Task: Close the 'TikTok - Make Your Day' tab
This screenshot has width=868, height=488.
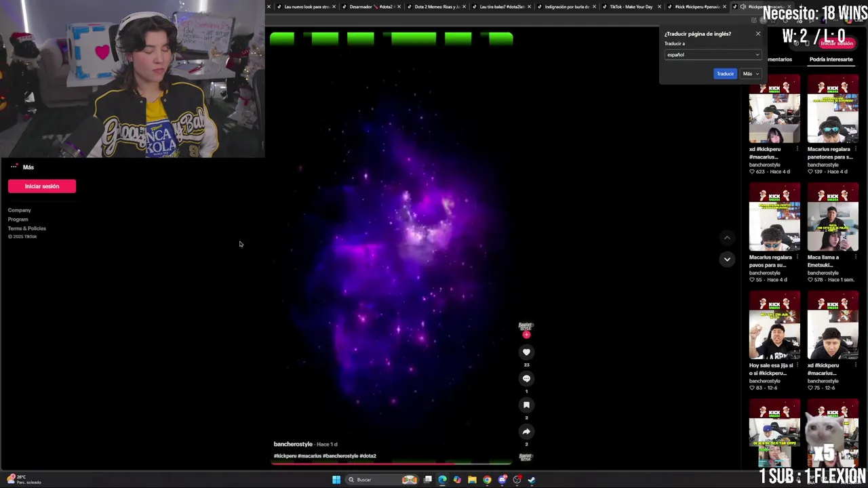Action: pyautogui.click(x=659, y=7)
